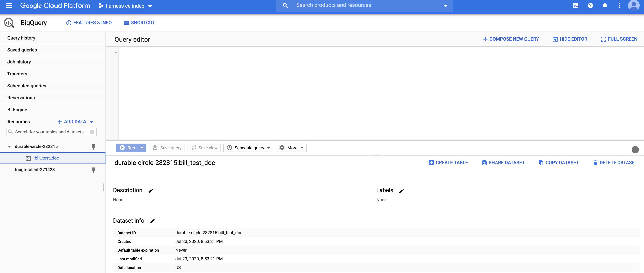Open the three-dot settings menu in header
The height and width of the screenshot is (273, 644).
619,5
